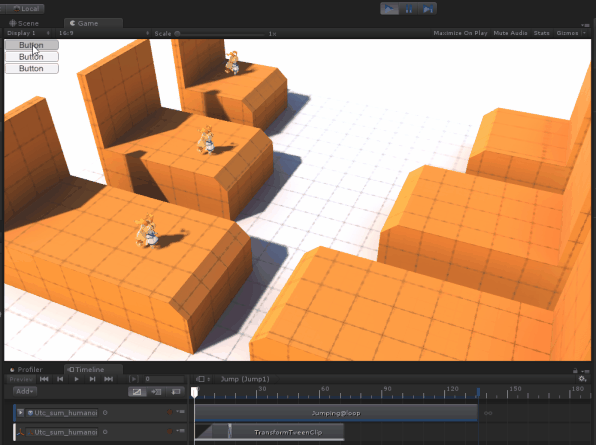Open object picker for the transform track binding

[x=105, y=432]
